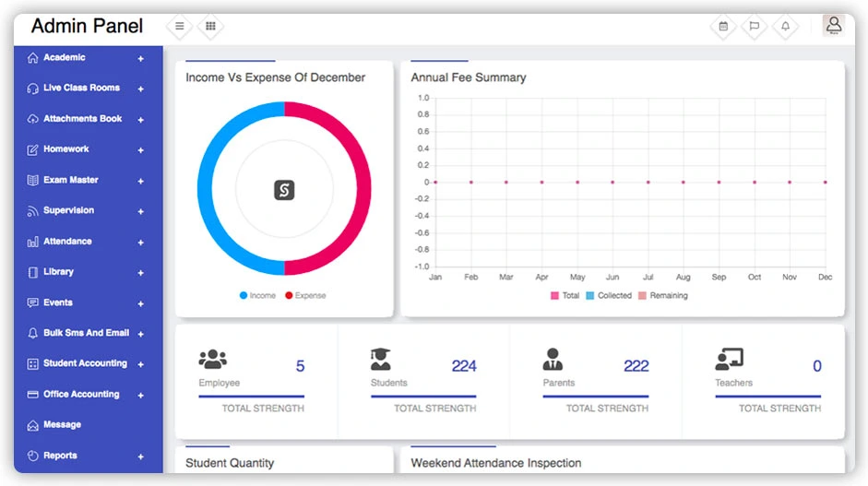
Task: Open the user profile avatar
Action: tap(833, 25)
